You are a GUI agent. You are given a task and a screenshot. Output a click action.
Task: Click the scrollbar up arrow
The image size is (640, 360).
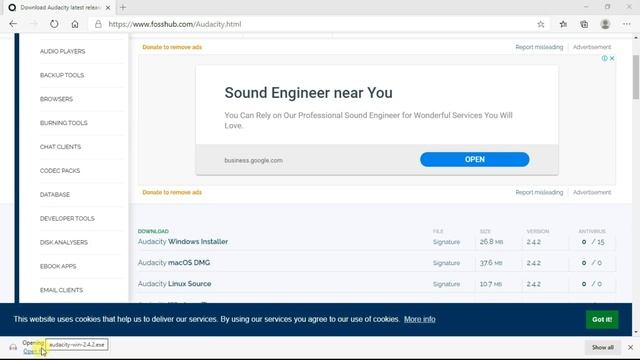(636, 38)
